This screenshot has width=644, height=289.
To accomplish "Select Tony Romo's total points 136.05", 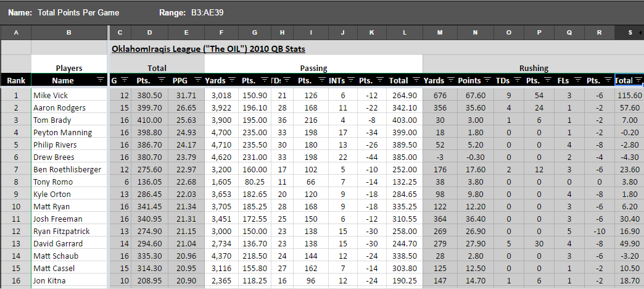I will [x=149, y=182].
